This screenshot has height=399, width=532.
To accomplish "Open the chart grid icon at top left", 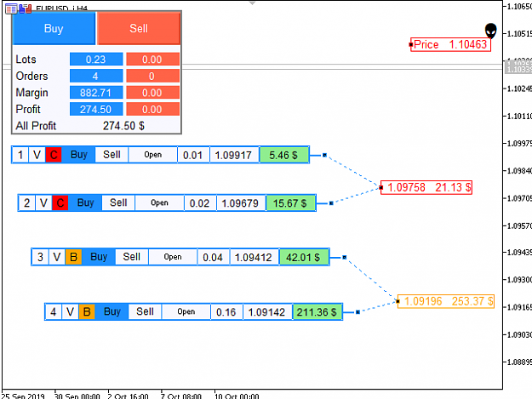I will tap(11, 9).
